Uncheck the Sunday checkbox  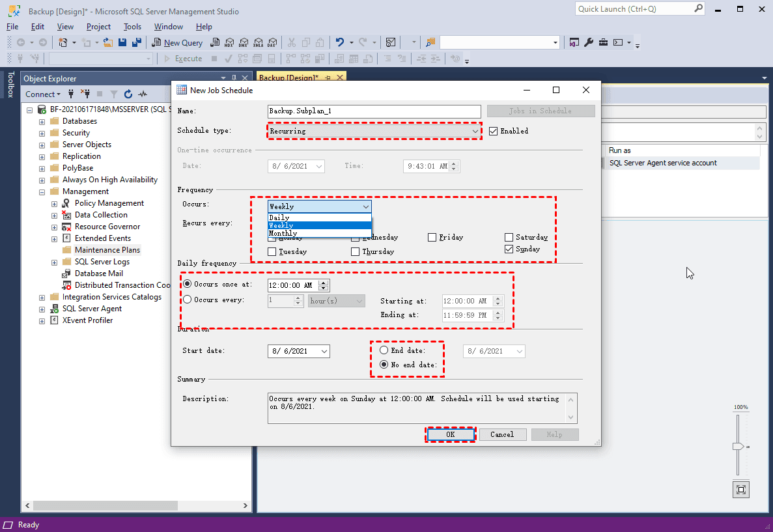[x=509, y=249]
